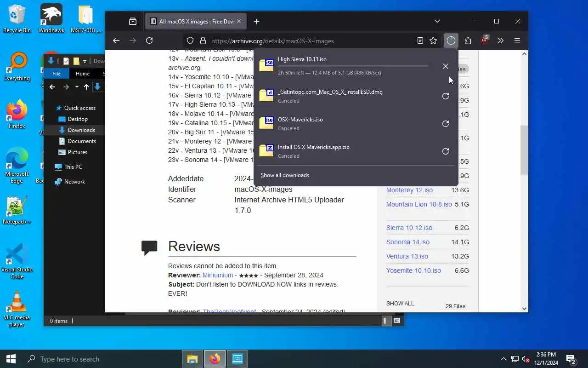Screen dimensions: 588x368
Task: Go back in File Explorer
Action: (x=52, y=86)
